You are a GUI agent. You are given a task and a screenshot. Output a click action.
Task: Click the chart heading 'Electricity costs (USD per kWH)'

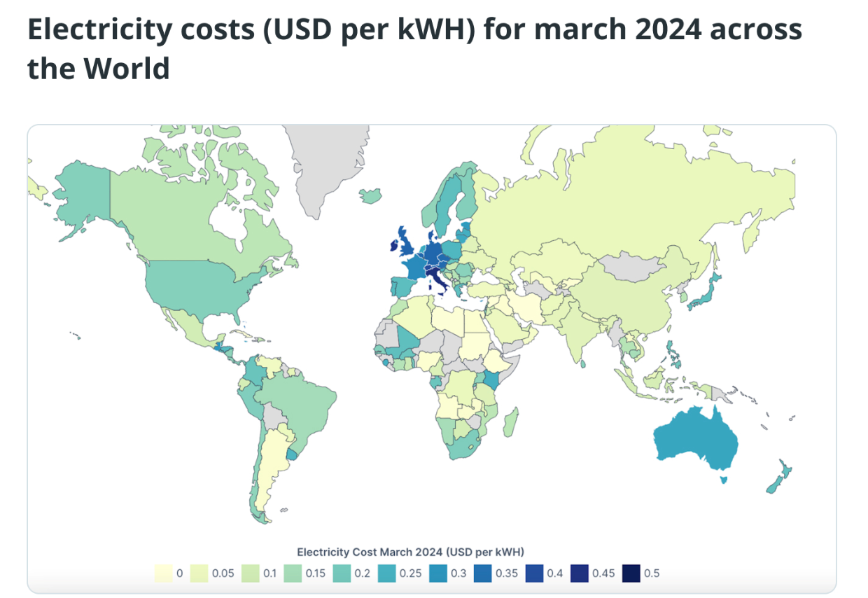coord(251,31)
